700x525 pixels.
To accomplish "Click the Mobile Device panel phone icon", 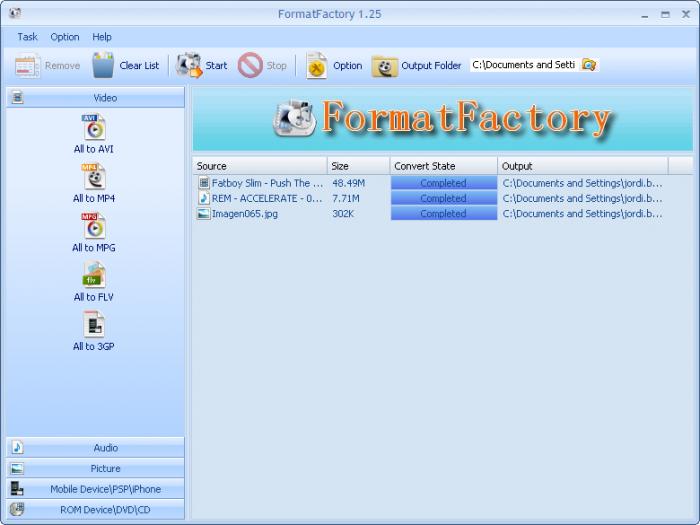I will pyautogui.click(x=17, y=489).
